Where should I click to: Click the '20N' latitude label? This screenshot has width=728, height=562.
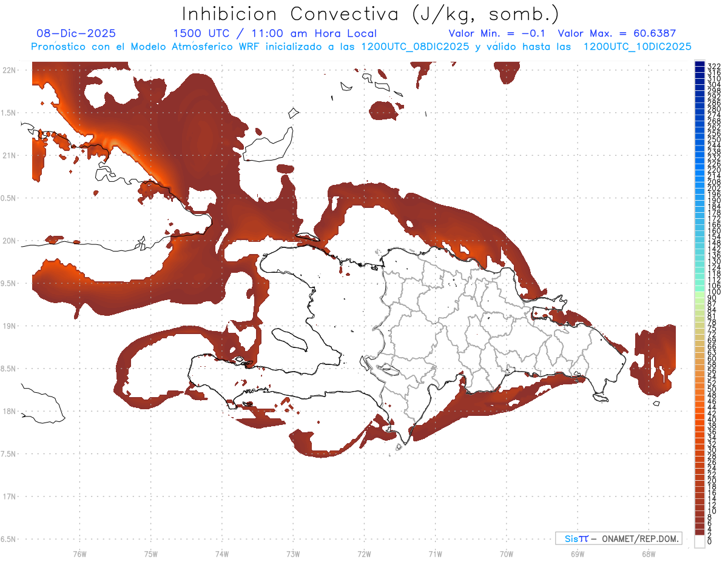pyautogui.click(x=9, y=241)
